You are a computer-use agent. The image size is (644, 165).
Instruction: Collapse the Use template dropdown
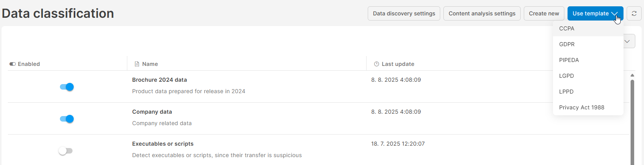595,13
